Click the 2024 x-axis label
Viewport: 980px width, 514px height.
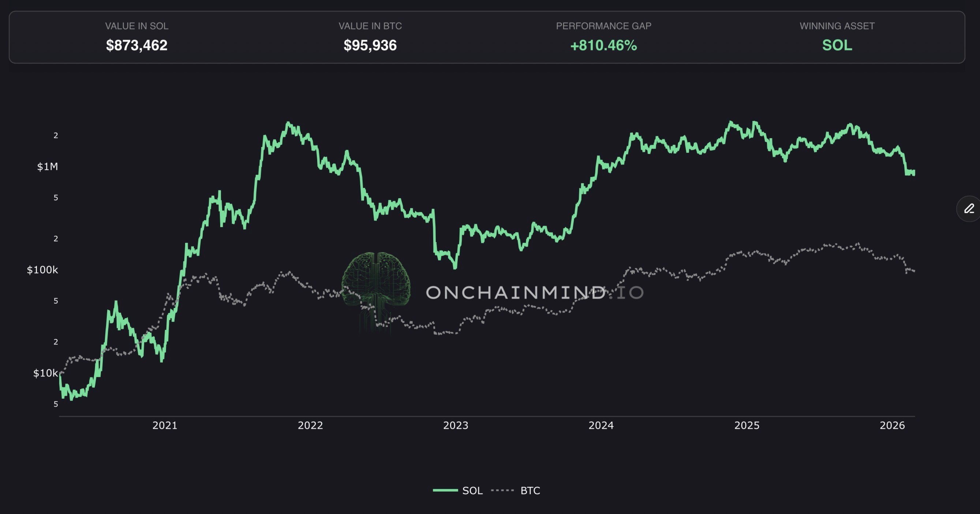coord(601,425)
